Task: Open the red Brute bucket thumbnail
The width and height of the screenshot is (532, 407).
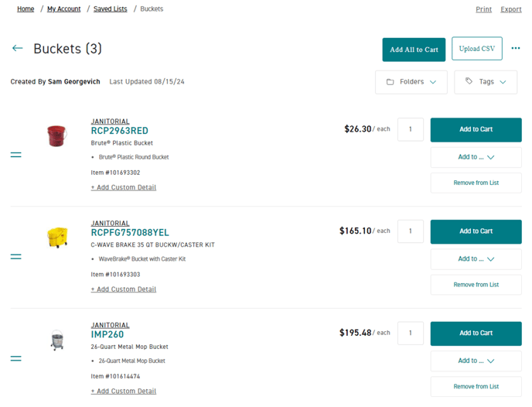Action: coord(56,135)
